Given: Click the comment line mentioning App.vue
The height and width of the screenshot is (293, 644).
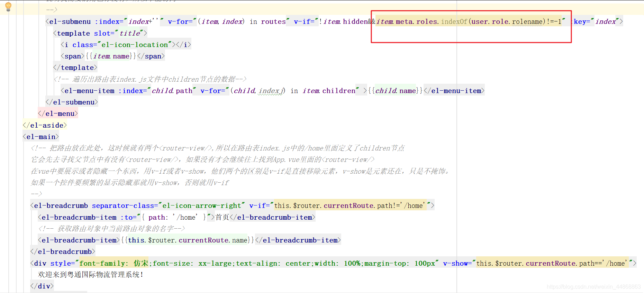Looking at the screenshot, I should 203,159.
